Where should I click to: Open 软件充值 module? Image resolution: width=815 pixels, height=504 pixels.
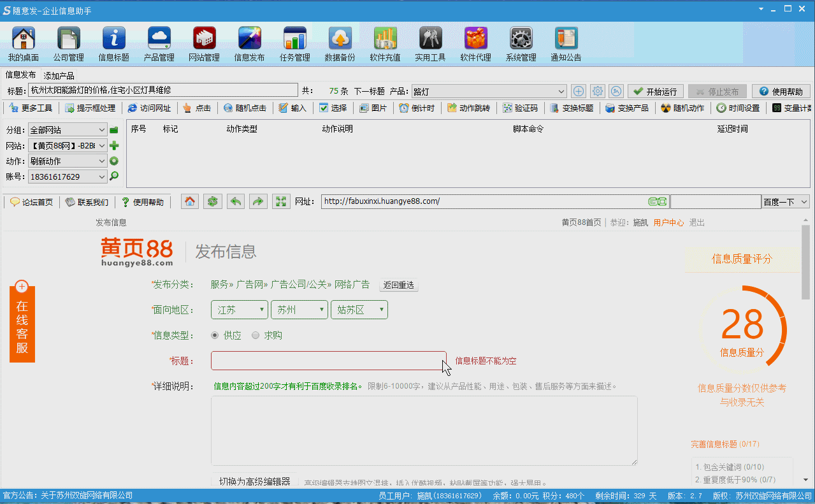(386, 44)
